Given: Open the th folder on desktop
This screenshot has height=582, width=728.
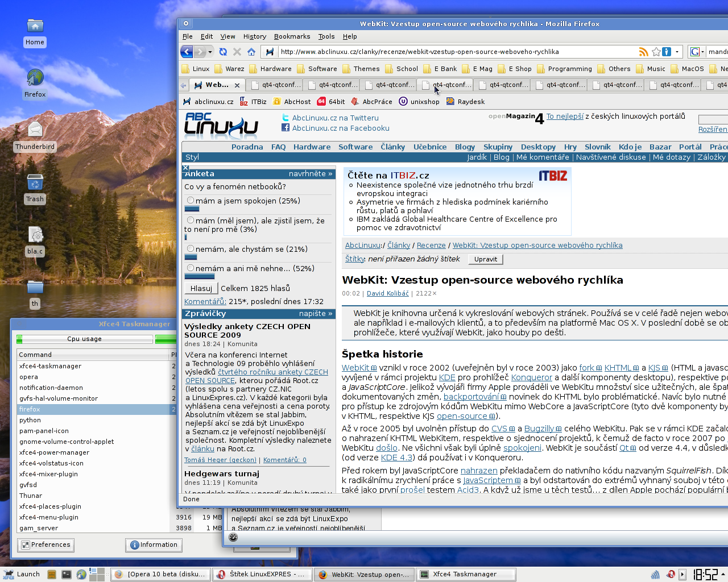Looking at the screenshot, I should click(x=35, y=287).
